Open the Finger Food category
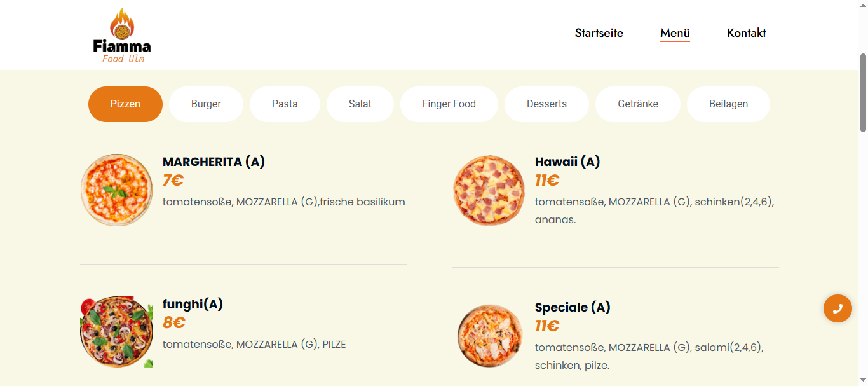Screen dimensions: 868x386 tap(449, 104)
